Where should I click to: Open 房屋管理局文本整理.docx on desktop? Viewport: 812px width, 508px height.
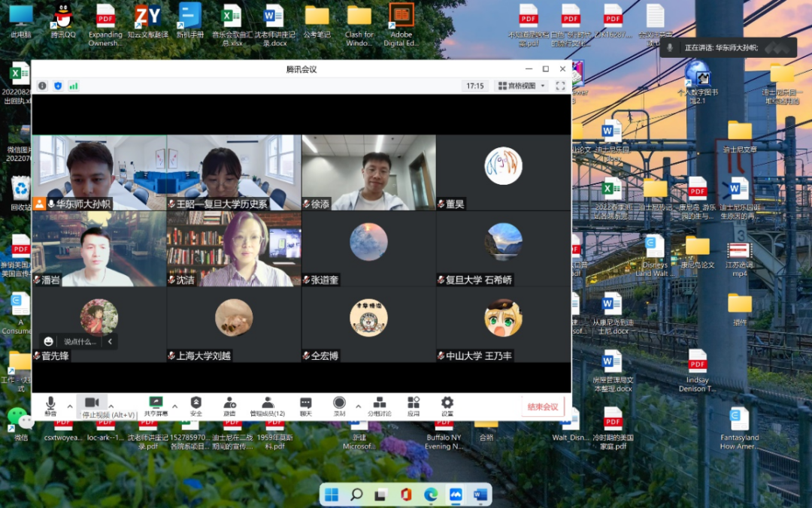click(612, 370)
